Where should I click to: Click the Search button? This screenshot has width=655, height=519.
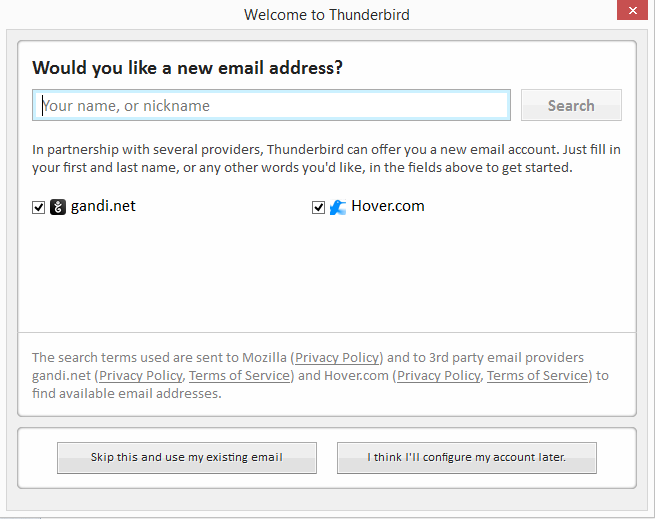571,105
